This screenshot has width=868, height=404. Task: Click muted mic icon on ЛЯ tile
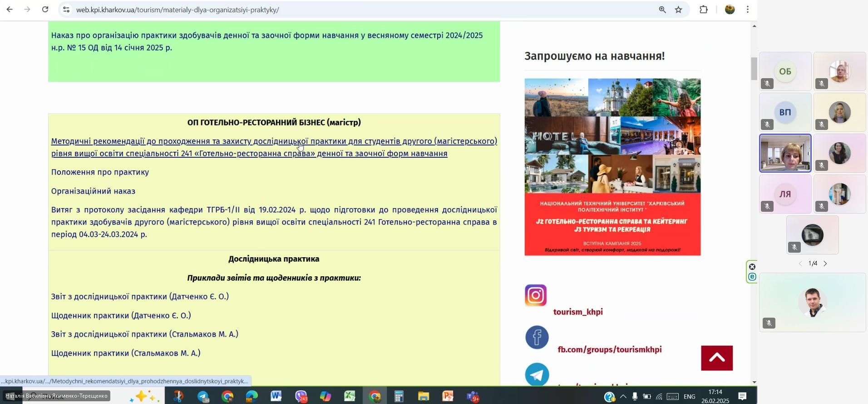point(767,206)
